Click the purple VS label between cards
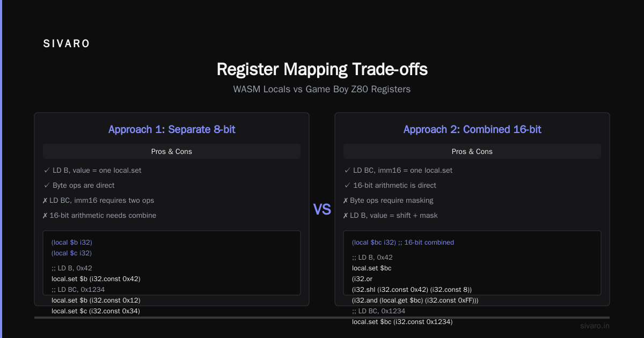 (322, 210)
